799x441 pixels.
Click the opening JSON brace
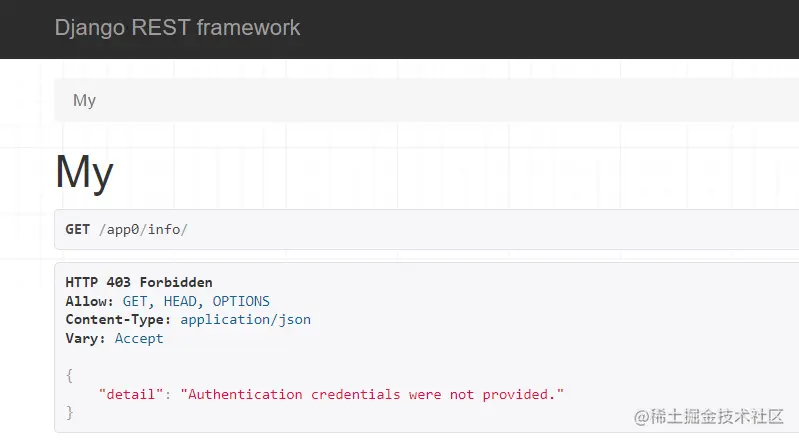point(69,376)
